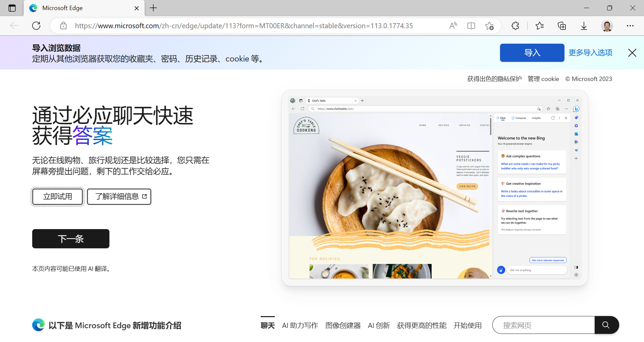
Task: Minimize the browser window
Action: (586, 8)
